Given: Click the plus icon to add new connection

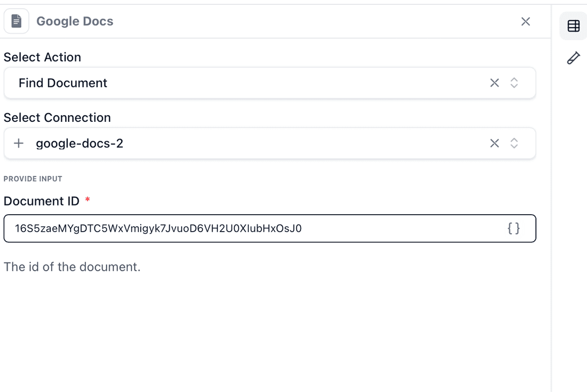Looking at the screenshot, I should tap(18, 143).
